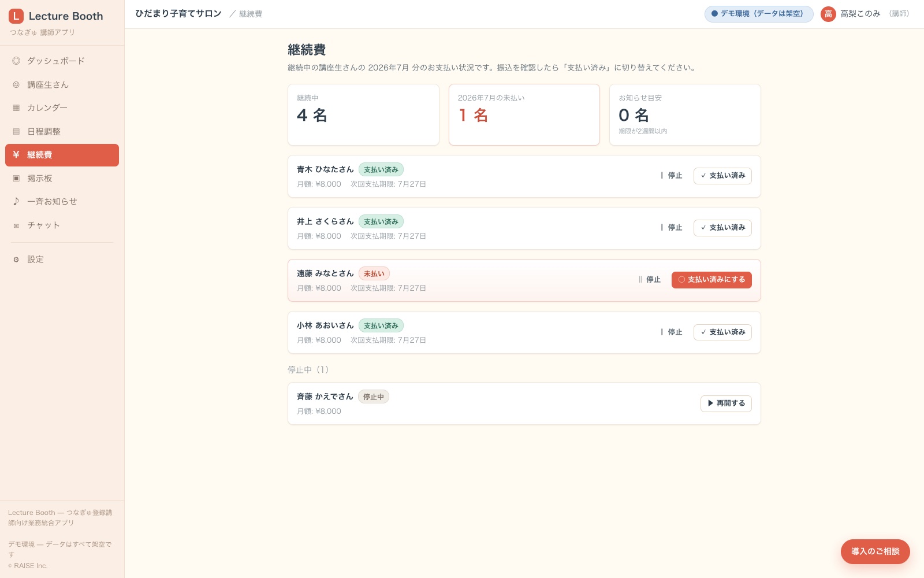Screen dimensions: 924x578
Task: Resume 斉藤 かえでさん with 再開する
Action: tap(726, 403)
